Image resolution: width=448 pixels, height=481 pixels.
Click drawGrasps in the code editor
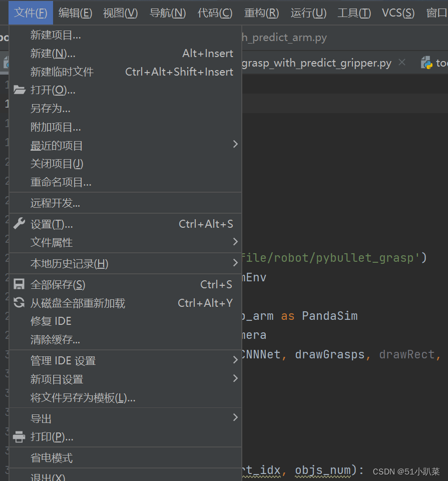pyautogui.click(x=329, y=354)
